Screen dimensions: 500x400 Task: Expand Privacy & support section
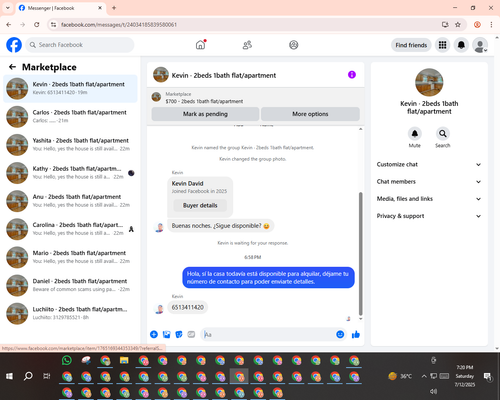[x=429, y=216]
